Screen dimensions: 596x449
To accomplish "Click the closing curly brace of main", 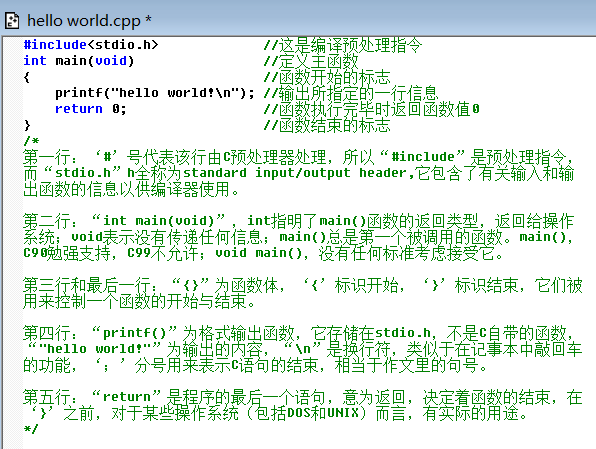I will pyautogui.click(x=27, y=125).
